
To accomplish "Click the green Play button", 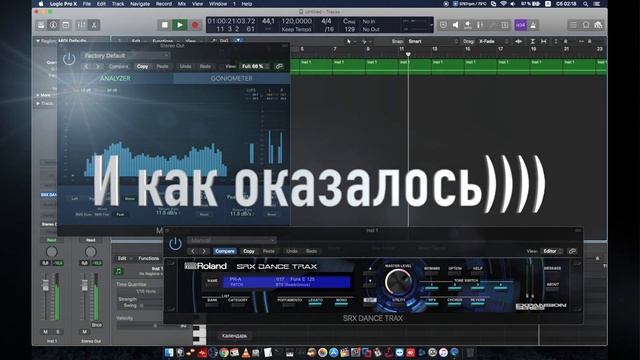I will pos(180,25).
